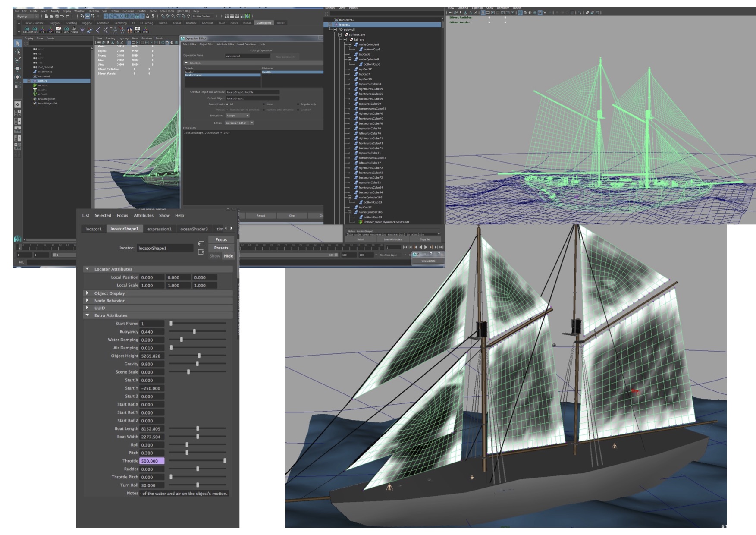The width and height of the screenshot is (756, 535).
Task: Click the Hist shelf icon
Action: point(58,30)
